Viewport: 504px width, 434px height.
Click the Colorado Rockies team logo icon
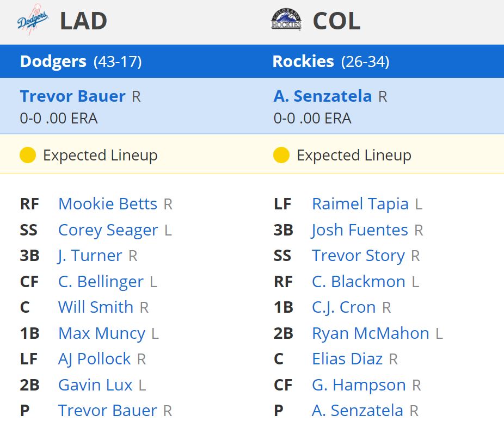pyautogui.click(x=286, y=20)
